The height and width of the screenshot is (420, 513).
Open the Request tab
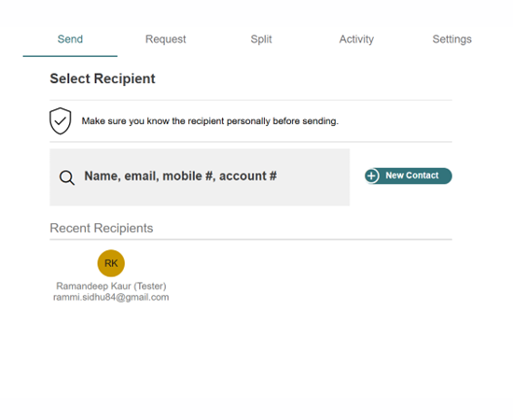click(x=165, y=39)
